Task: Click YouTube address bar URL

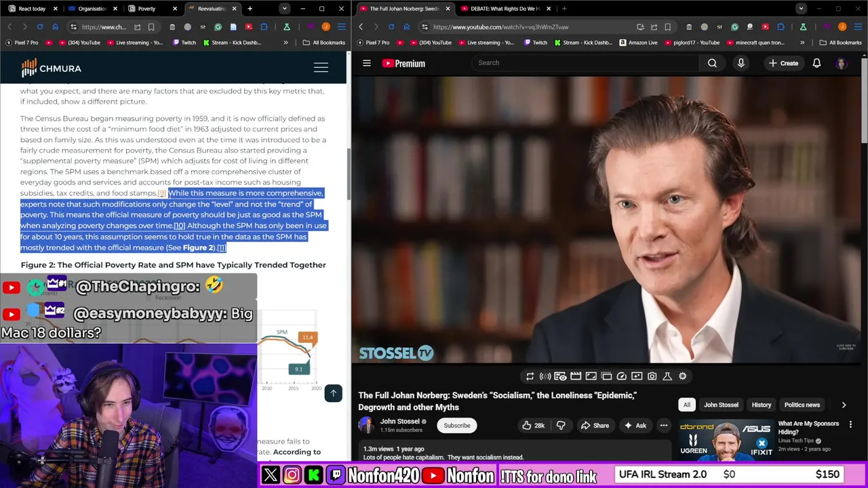Action: pos(501,27)
